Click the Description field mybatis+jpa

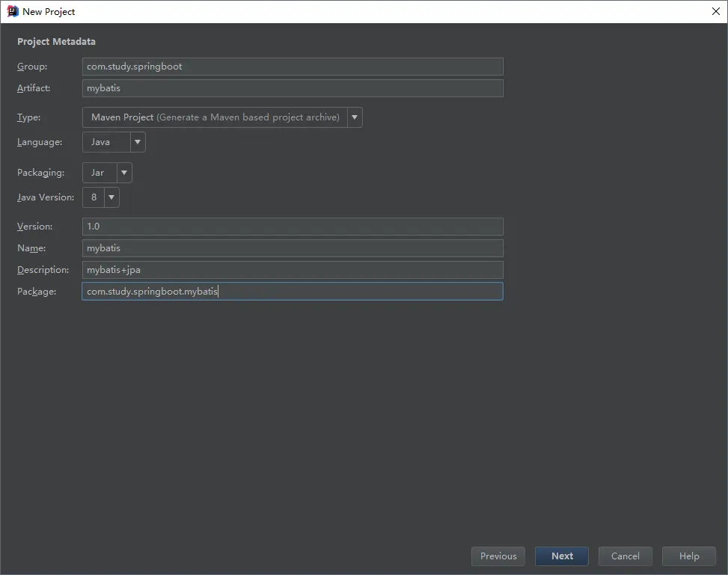tap(293, 270)
